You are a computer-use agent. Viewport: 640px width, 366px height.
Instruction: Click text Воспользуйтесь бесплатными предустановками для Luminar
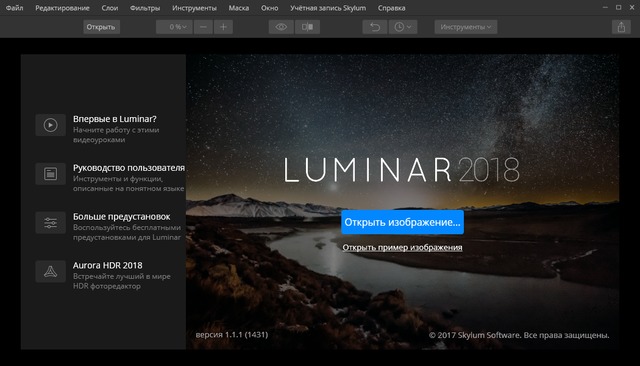(x=127, y=232)
